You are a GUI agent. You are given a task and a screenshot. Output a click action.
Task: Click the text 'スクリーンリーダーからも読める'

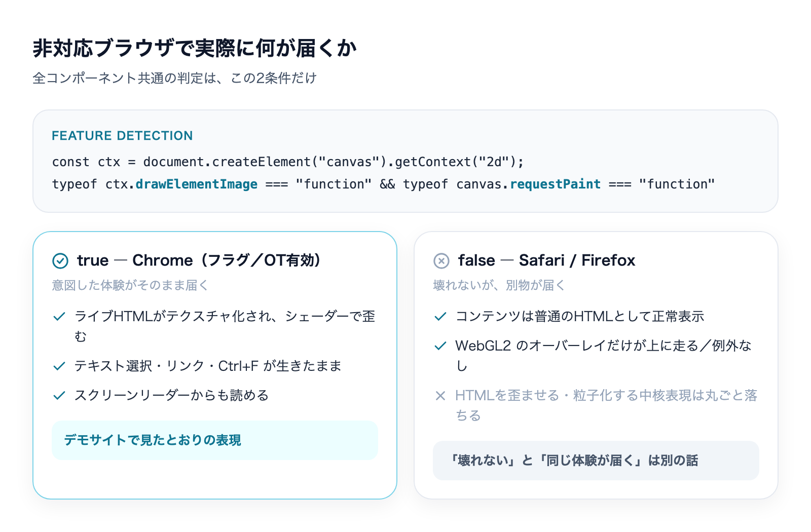(x=171, y=395)
